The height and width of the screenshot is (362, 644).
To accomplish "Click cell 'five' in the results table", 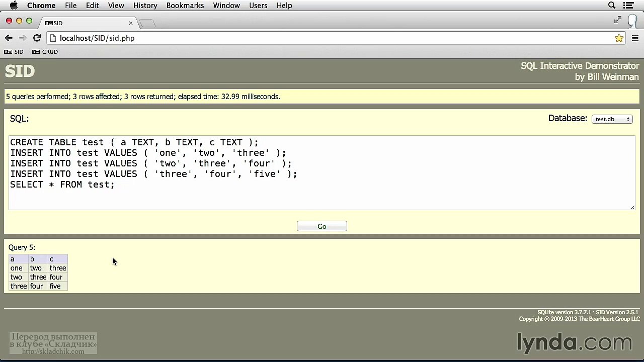I will pos(58,286).
